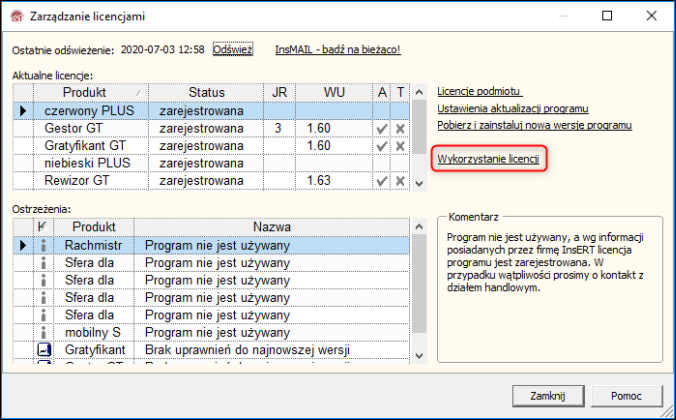Image resolution: width=676 pixels, height=420 pixels.
Task: Click the T column header in licenses
Action: click(x=401, y=92)
